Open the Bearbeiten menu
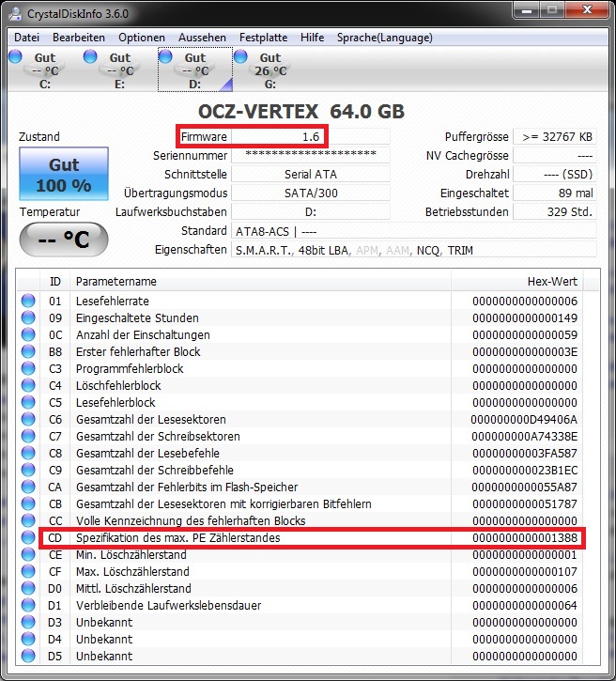Screen dimensions: 616x681 coord(79,38)
